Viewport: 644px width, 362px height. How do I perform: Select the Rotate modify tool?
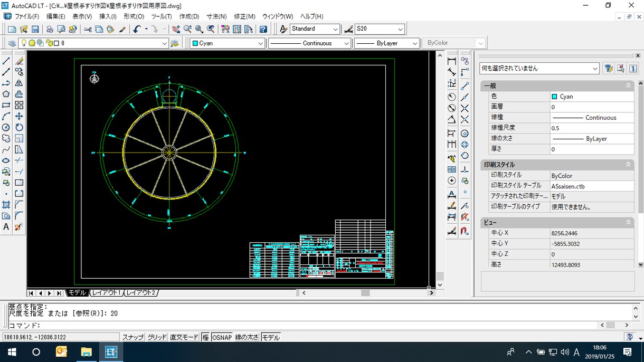(x=19, y=127)
